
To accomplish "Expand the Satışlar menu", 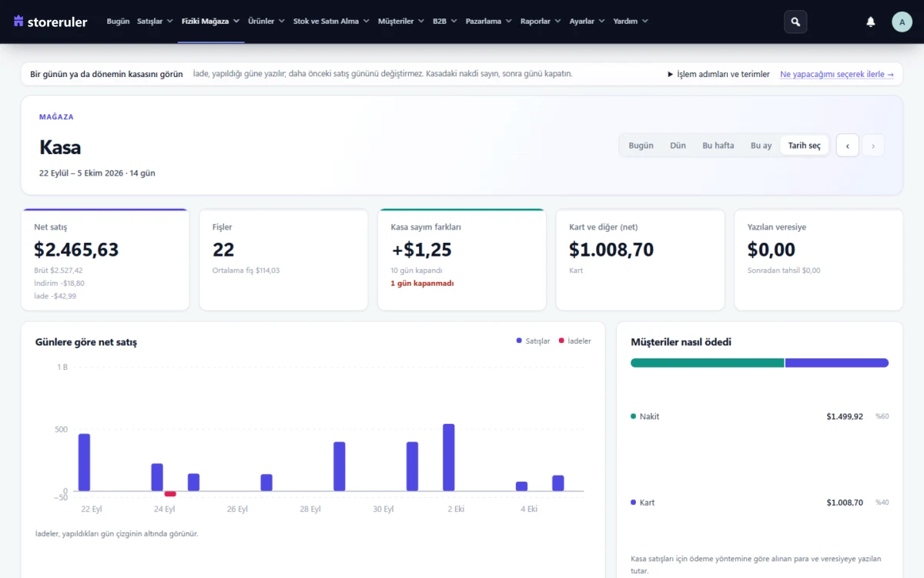I will coord(155,22).
